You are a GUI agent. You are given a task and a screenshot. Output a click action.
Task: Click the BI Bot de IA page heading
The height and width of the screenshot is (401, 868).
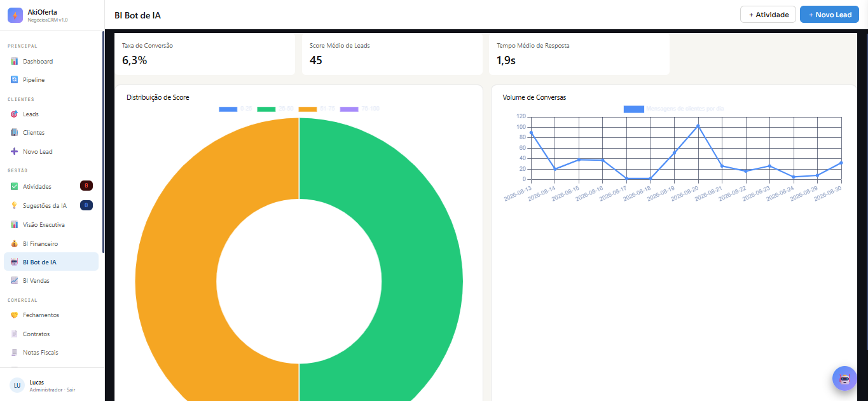tap(137, 15)
